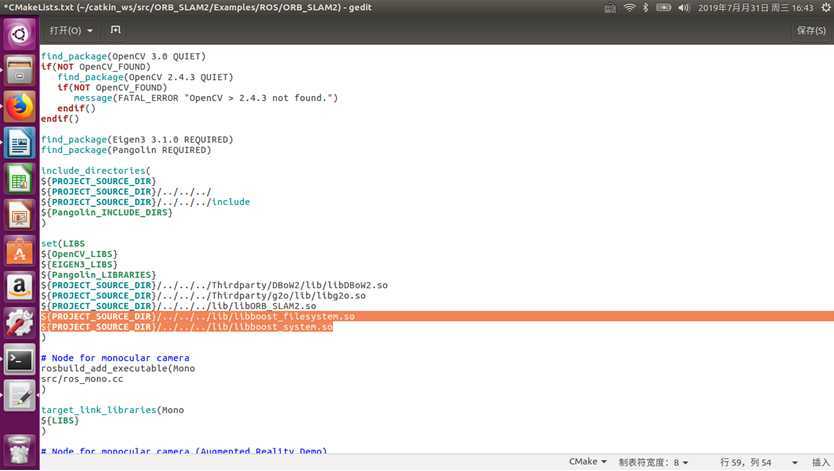The image size is (834, 471).
Task: Open keyboard input method indicator
Action: (610, 8)
